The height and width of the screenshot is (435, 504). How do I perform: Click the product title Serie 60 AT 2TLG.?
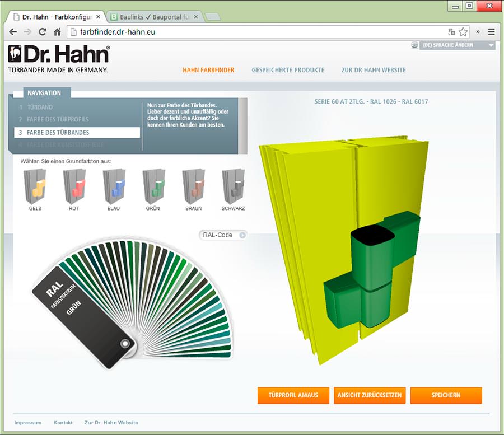pyautogui.click(x=371, y=101)
